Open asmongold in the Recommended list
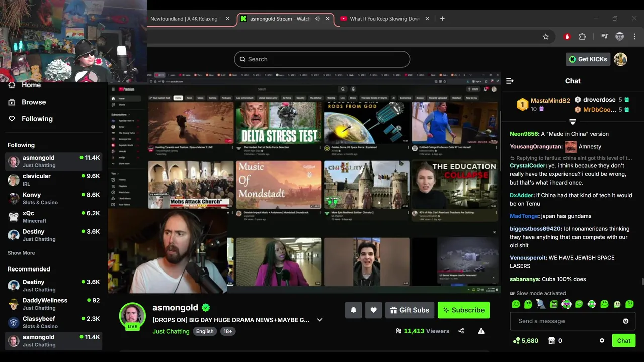Viewport: 644px width, 362px height. coord(54,341)
